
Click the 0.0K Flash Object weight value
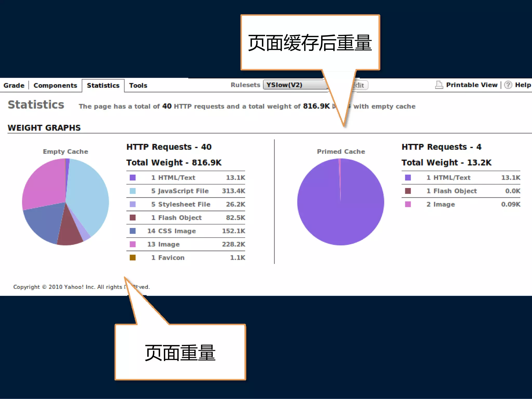pyautogui.click(x=513, y=191)
